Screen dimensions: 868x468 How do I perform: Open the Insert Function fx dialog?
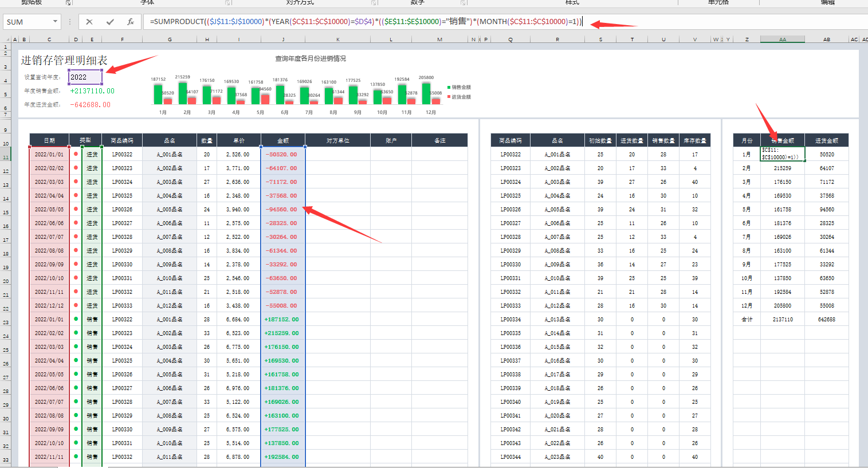(x=131, y=22)
